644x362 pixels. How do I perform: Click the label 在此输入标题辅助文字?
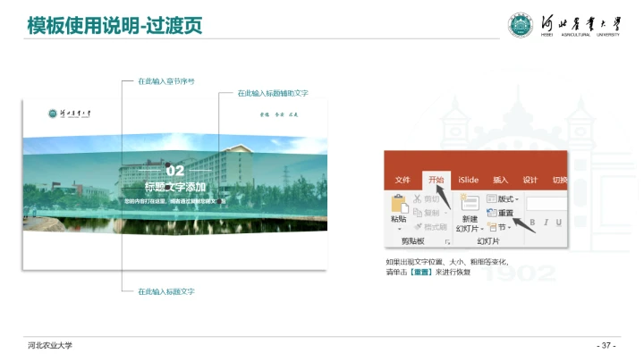click(x=273, y=93)
